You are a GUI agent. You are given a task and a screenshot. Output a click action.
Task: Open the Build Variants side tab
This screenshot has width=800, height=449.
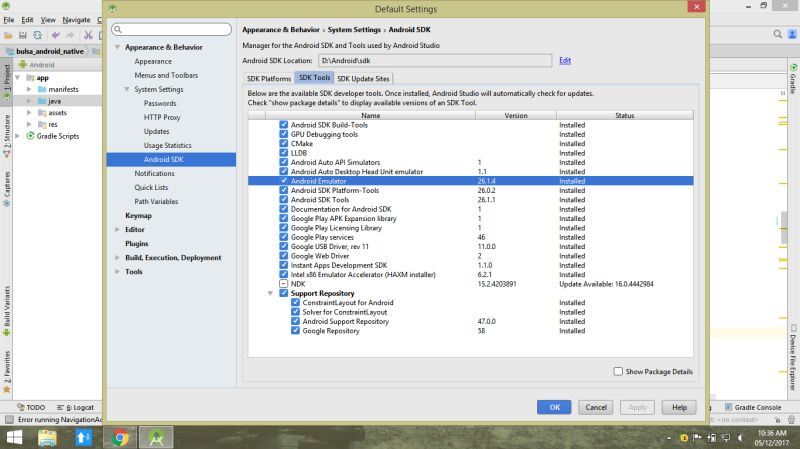point(7,310)
